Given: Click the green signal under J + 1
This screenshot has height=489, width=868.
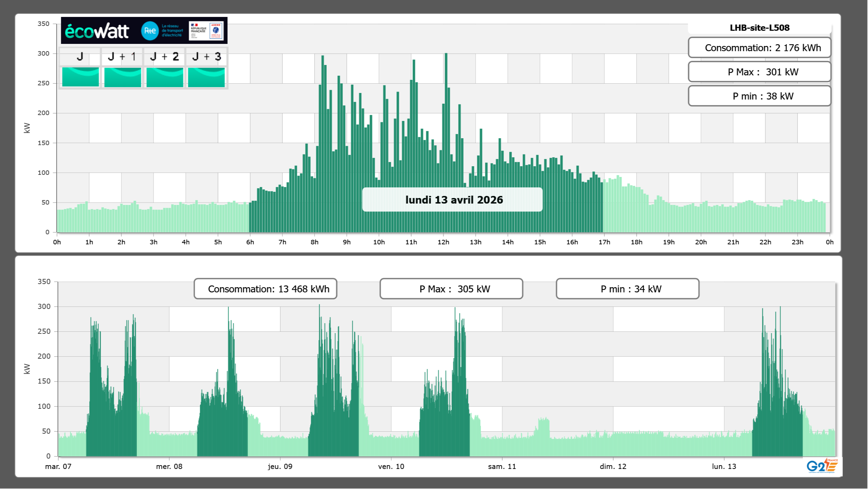Looking at the screenshot, I should (122, 77).
